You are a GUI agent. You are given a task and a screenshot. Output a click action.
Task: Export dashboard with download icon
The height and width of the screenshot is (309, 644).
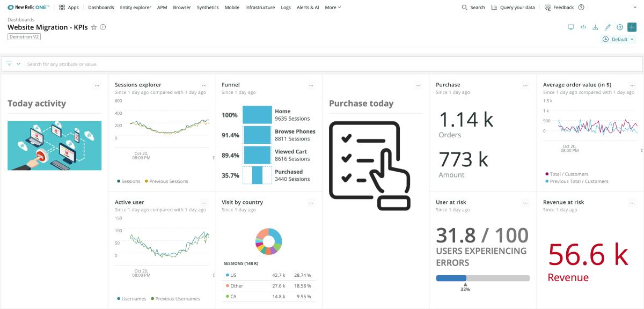(595, 27)
